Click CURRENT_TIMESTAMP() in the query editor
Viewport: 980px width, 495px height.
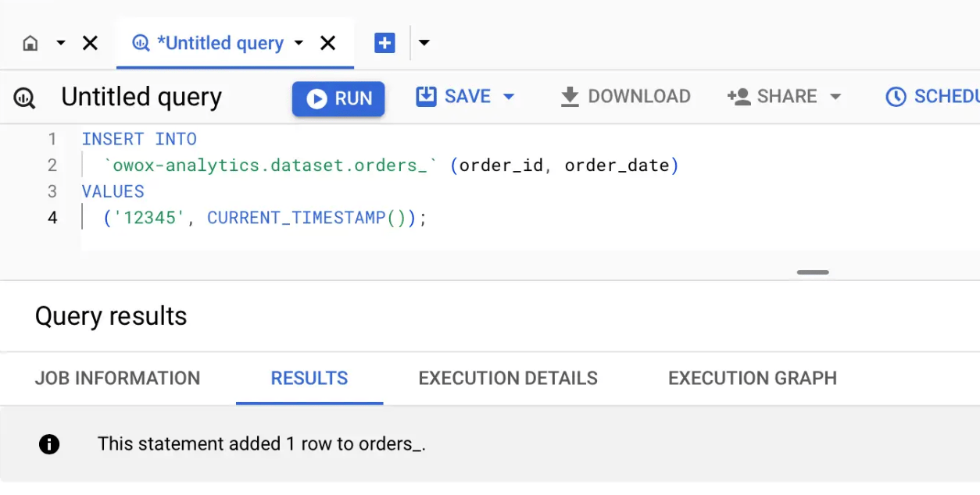pyautogui.click(x=307, y=218)
